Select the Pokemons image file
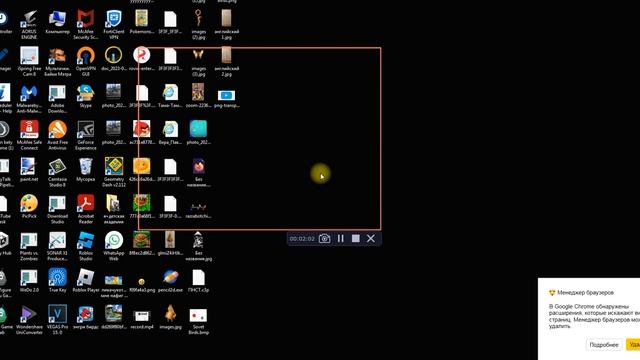Screen dimensions: 640x360 coord(142,22)
